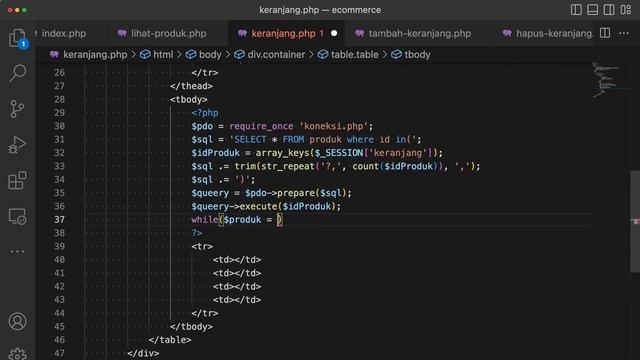The height and width of the screenshot is (360, 640).
Task: Click $_SESSION on line 32
Action: click(339, 153)
